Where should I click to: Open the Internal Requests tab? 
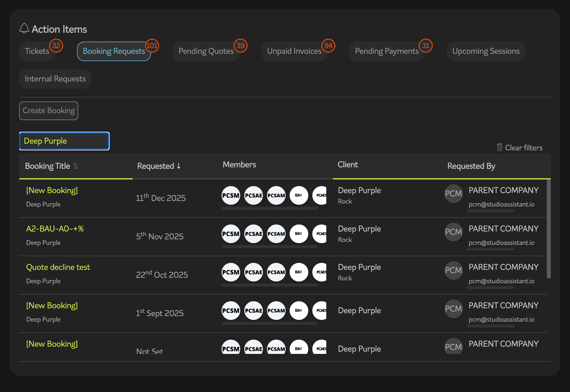(55, 79)
